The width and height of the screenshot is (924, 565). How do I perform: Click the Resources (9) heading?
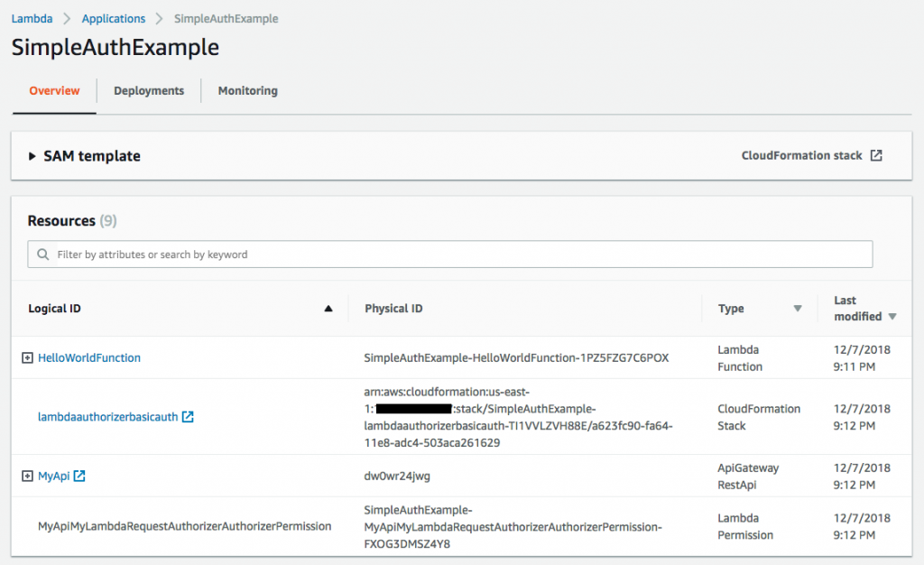tap(72, 220)
